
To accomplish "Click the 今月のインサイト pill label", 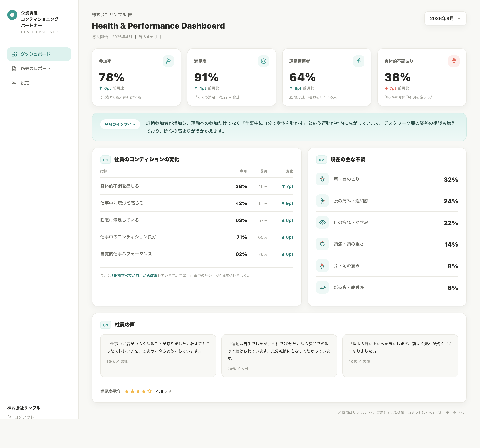I will click(x=120, y=124).
